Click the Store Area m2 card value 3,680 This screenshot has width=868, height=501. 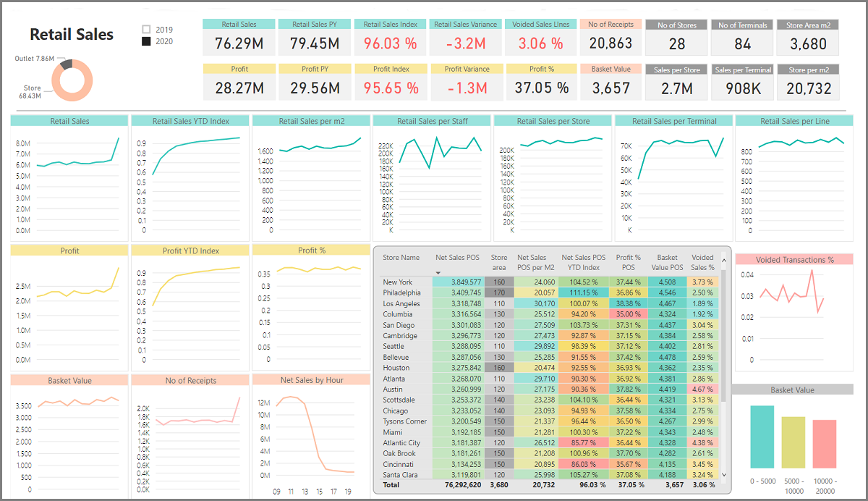(x=808, y=44)
